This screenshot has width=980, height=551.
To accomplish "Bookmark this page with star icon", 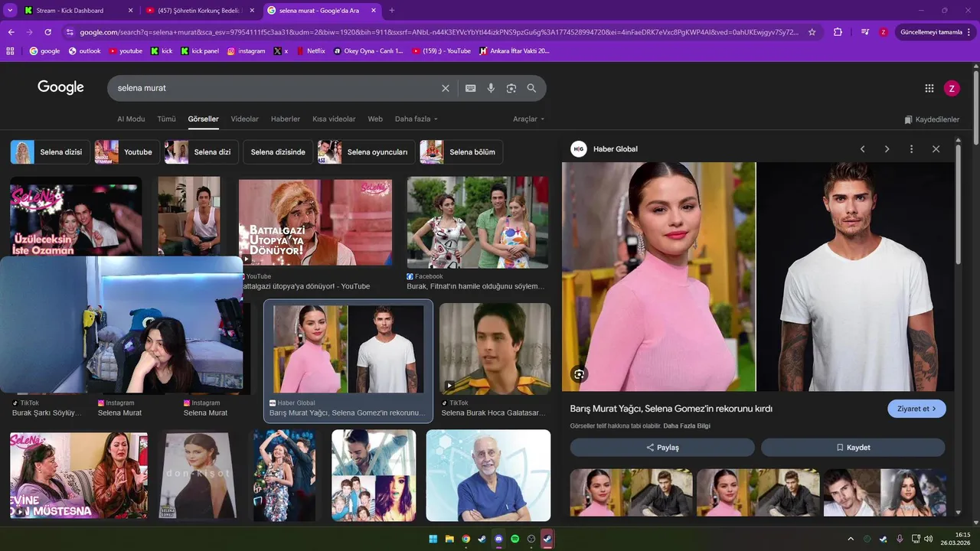I will point(812,32).
